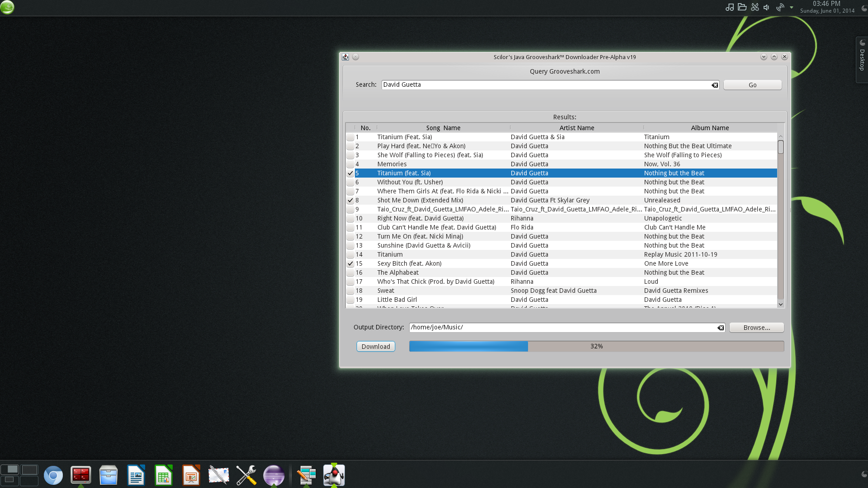Switch to the first virtual desktop in pager
Viewport: 868px width, 488px height.
click(10, 469)
